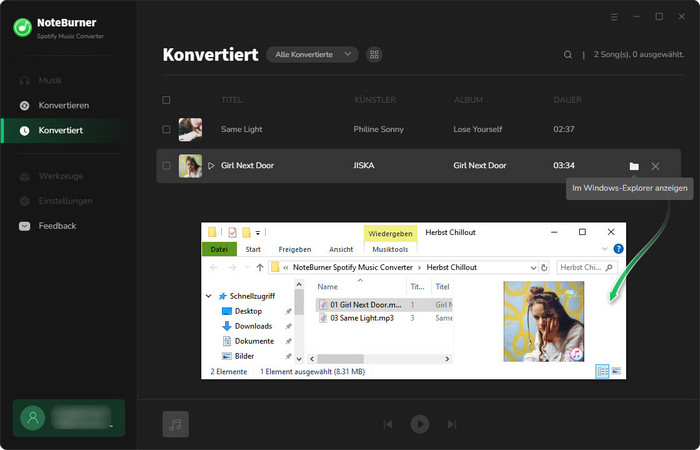This screenshot has width=700, height=450.
Task: Open the Freigeben ribbon tab
Action: [295, 249]
